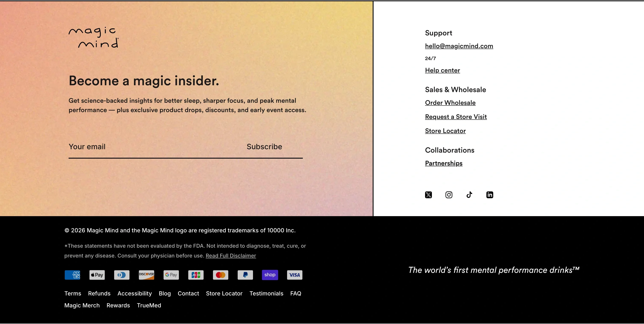The height and width of the screenshot is (324, 644).
Task: Select the Visa payment icon
Action: pos(295,275)
